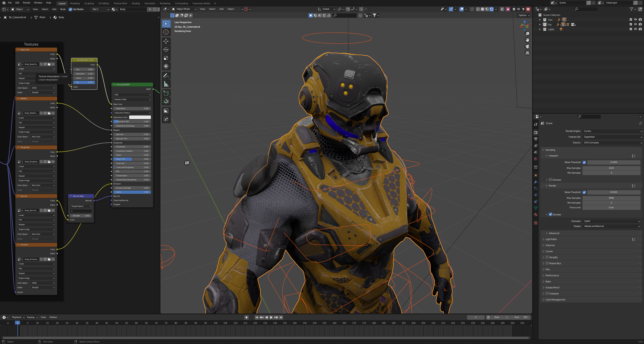This screenshot has height=344, width=644.
Task: Open the Render Engine dropdown
Action: click(613, 131)
